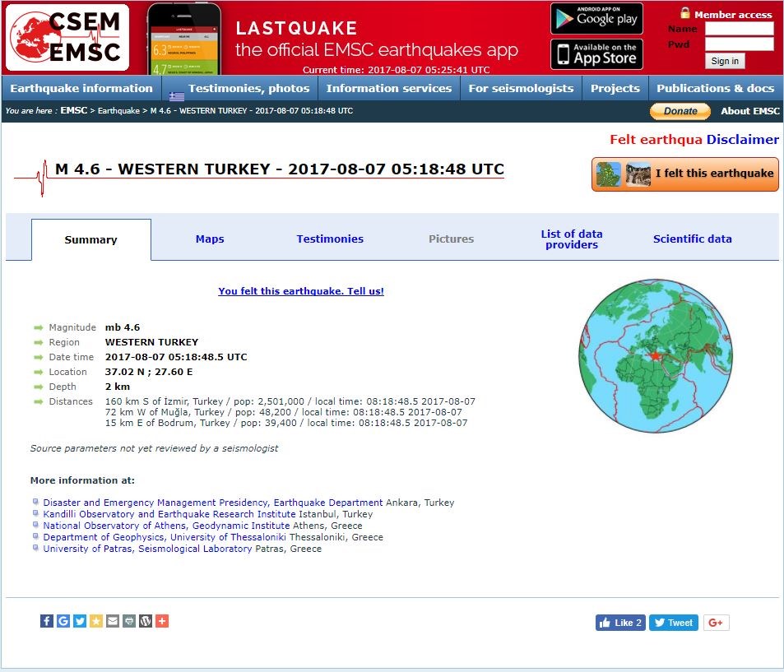The image size is (784, 672).
Task: Click the yellow star favorites icon
Action: pos(96,621)
